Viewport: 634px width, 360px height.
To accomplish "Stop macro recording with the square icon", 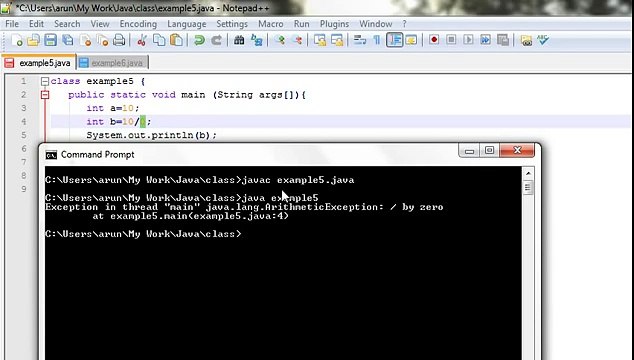I will (451, 40).
